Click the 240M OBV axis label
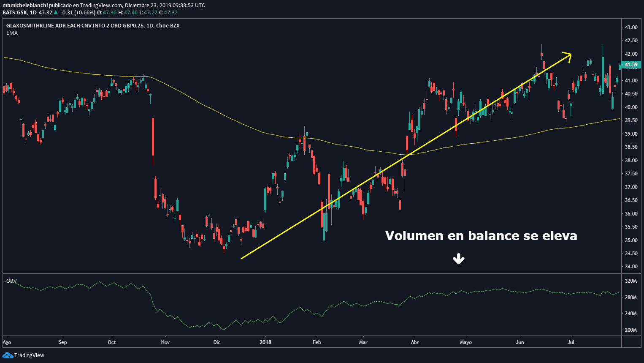The image size is (644, 363). 631,314
